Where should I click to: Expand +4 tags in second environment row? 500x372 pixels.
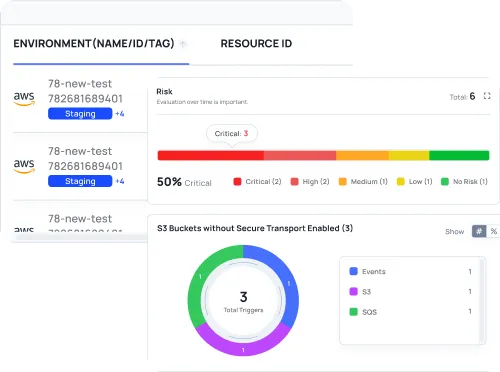(120, 181)
